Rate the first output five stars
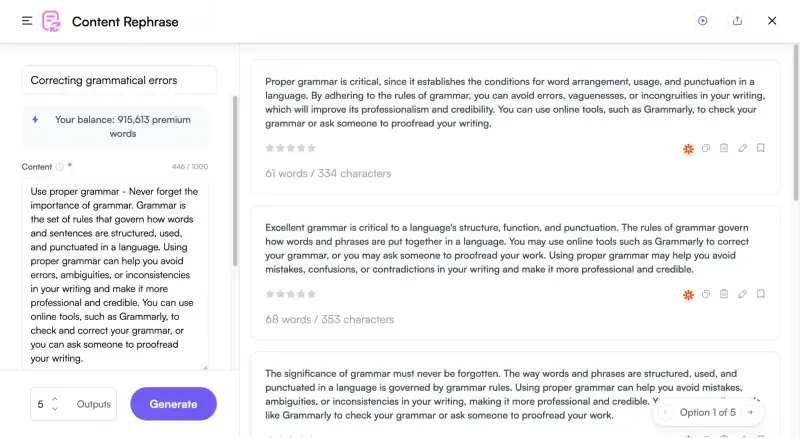Screen dimensions: 800x439 tap(312, 148)
